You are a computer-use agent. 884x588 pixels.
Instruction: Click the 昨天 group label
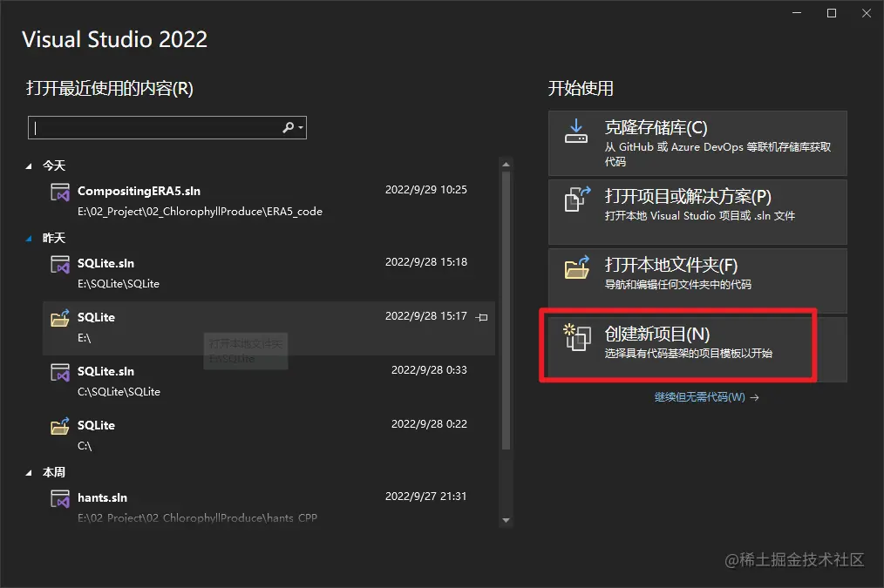click(54, 239)
